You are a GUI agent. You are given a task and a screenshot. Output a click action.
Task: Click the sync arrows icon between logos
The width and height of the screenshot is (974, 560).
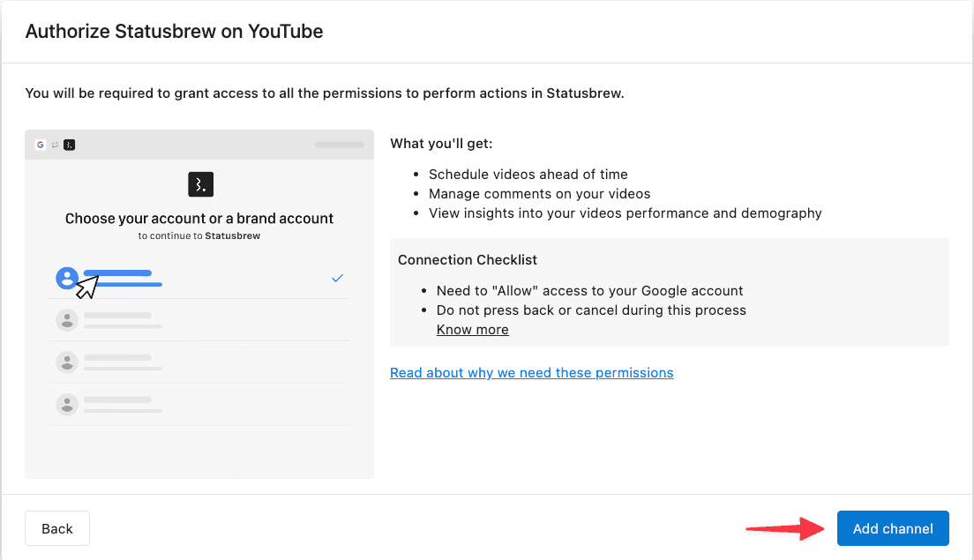(x=55, y=145)
